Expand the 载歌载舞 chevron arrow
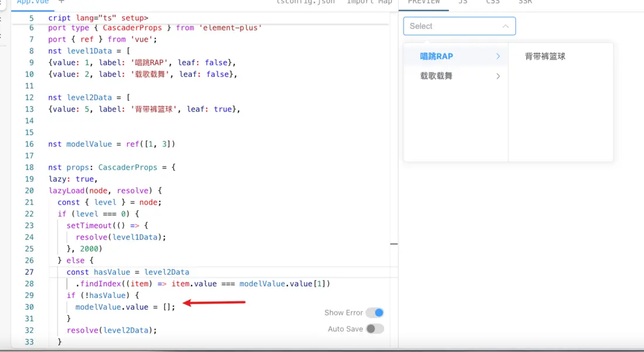Viewport: 644px width, 352px height. pos(498,76)
